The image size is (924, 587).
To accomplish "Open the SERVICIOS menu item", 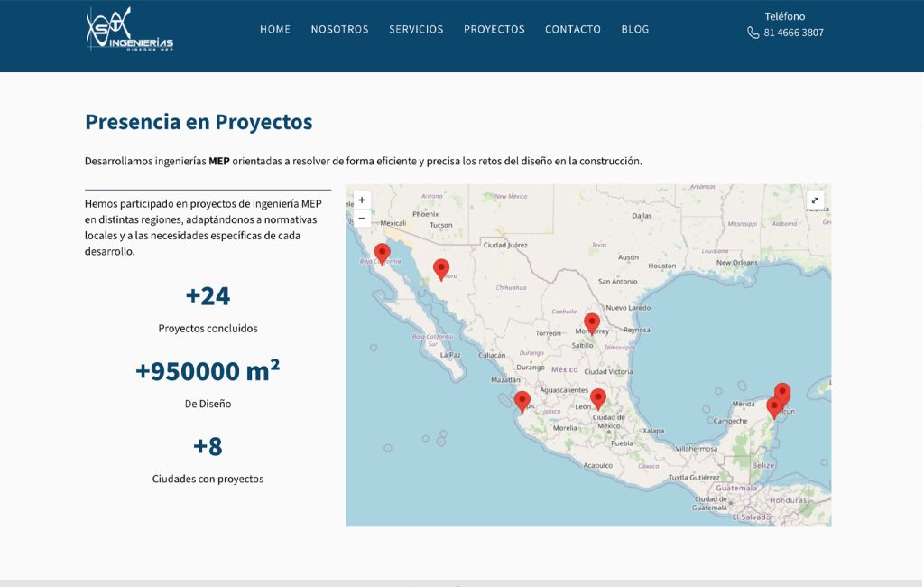I will coord(416,30).
